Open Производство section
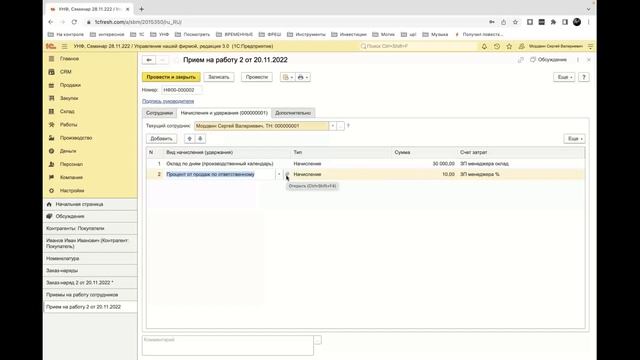This screenshot has height=360, width=640. [76, 138]
